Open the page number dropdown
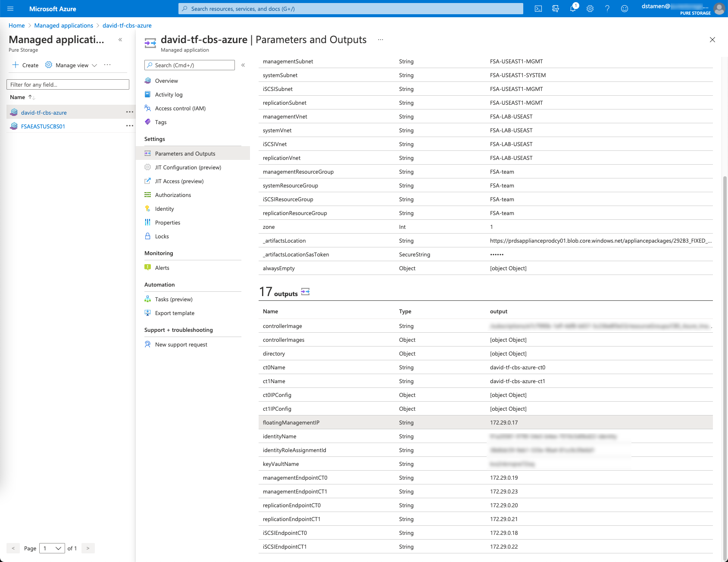This screenshot has height=562, width=728. point(52,548)
